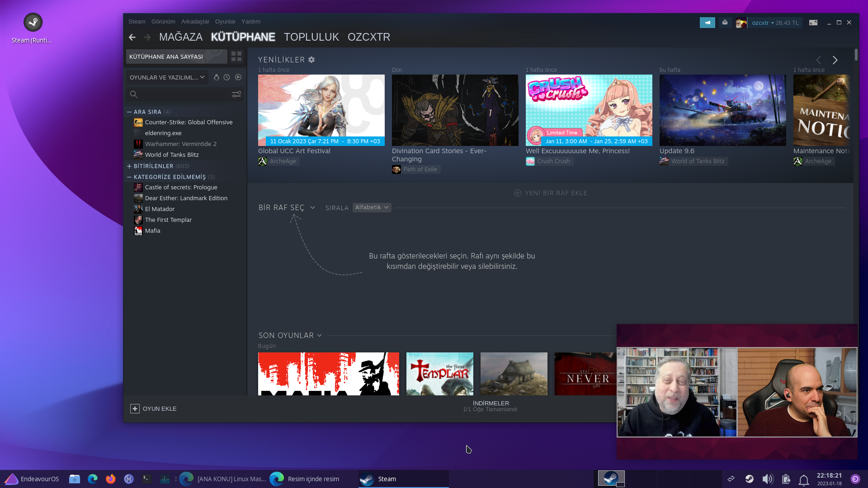Click the ozcxtr profile avatar
This screenshot has width=868, height=488.
click(x=741, y=23)
